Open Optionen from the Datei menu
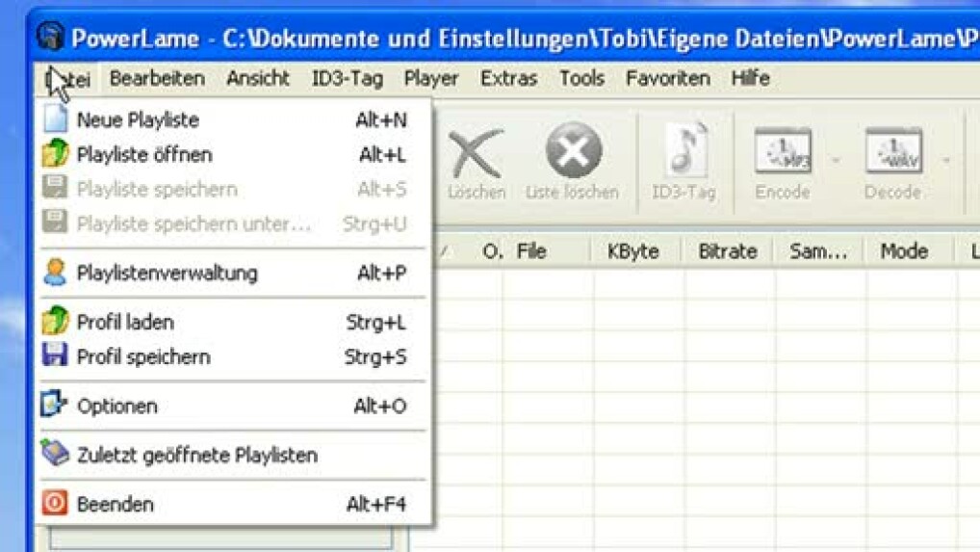The image size is (980, 552). tap(116, 407)
